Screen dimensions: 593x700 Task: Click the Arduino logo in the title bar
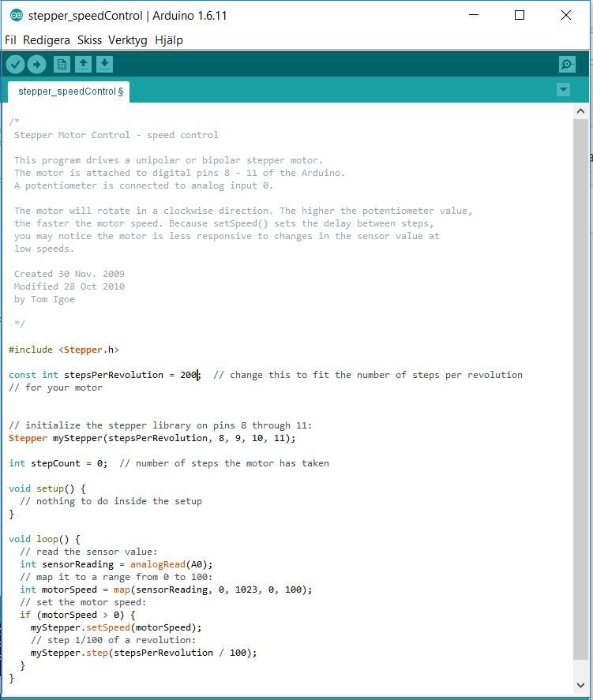(17, 16)
